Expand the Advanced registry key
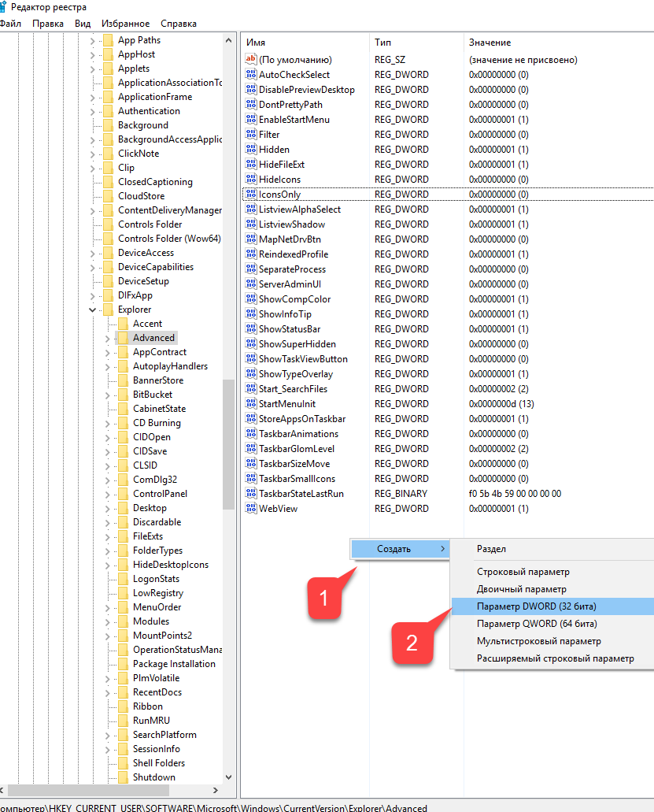Screen dimensions: 654x812 coord(107,338)
